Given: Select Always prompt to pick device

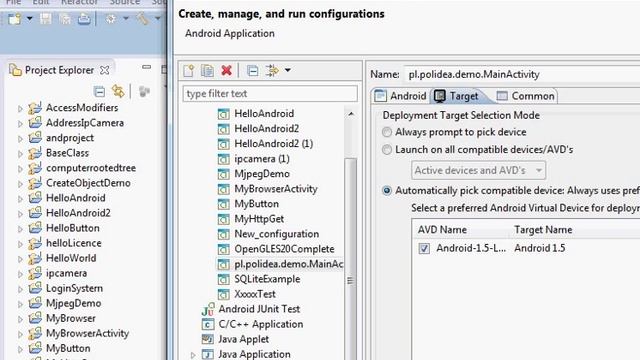Looking at the screenshot, I should 387,132.
